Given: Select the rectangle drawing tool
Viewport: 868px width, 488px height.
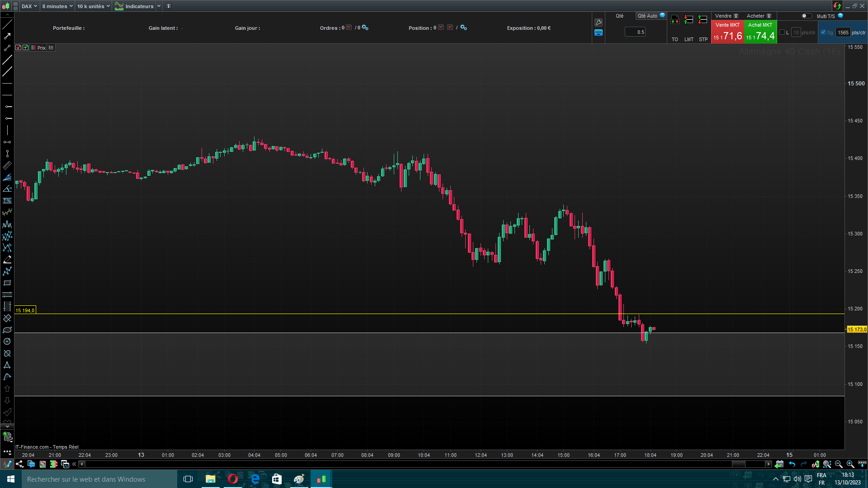Looking at the screenshot, I should coord(7,283).
